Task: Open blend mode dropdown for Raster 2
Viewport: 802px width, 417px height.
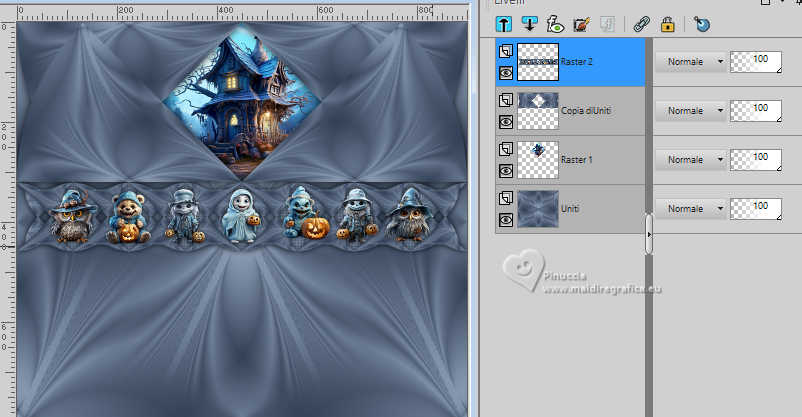Action: point(691,61)
